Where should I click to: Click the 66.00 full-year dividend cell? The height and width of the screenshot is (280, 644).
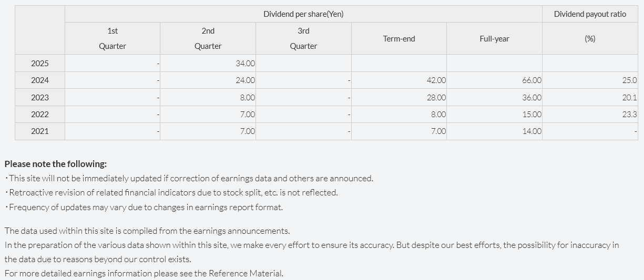tap(531, 80)
